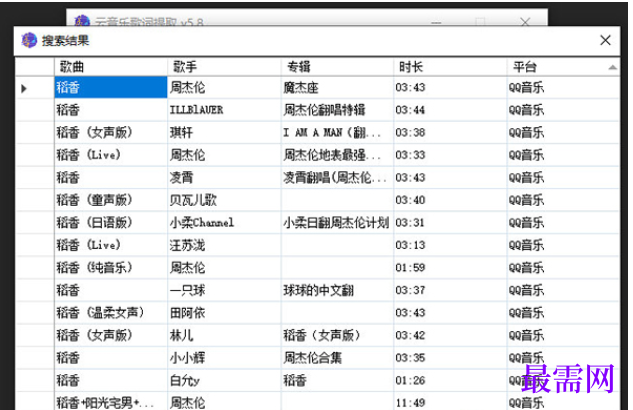The width and height of the screenshot is (633, 410).
Task: Select duration cell 03:31
Action: pos(450,223)
